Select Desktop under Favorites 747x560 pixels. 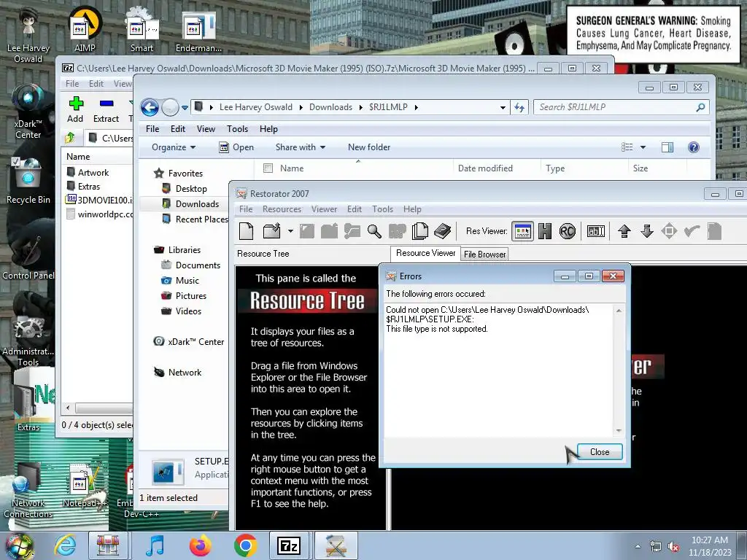[191, 189]
